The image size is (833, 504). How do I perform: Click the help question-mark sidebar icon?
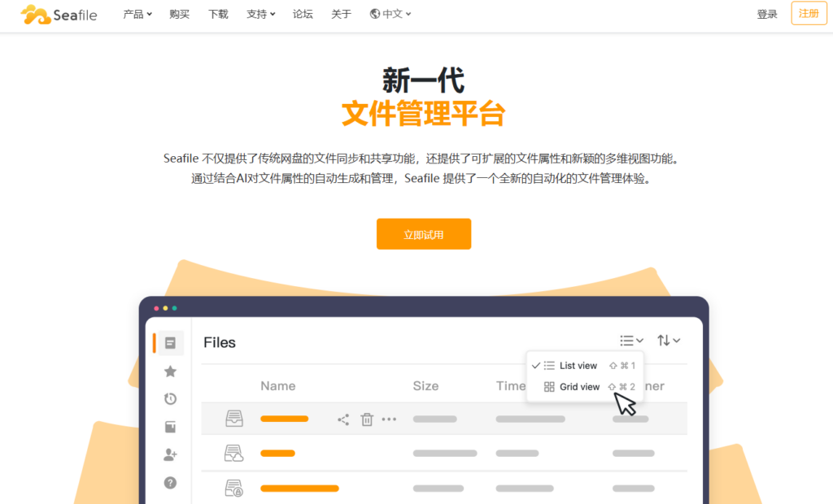(x=170, y=483)
